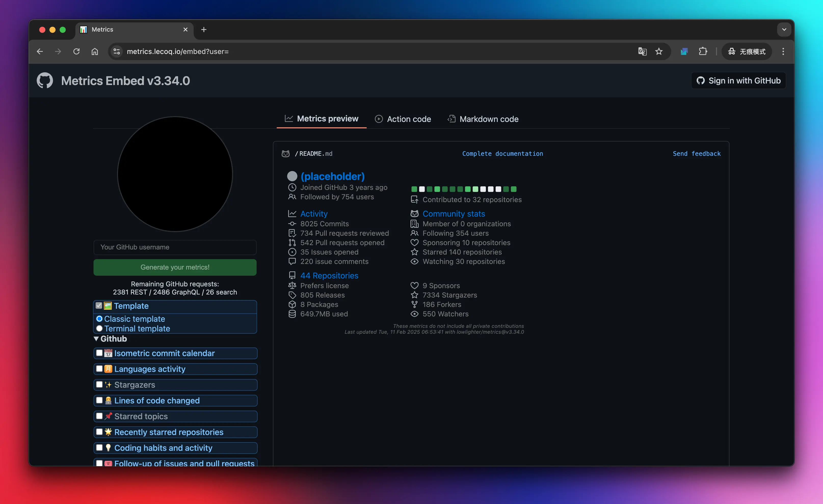Collapse the Github section triangle

(96, 339)
